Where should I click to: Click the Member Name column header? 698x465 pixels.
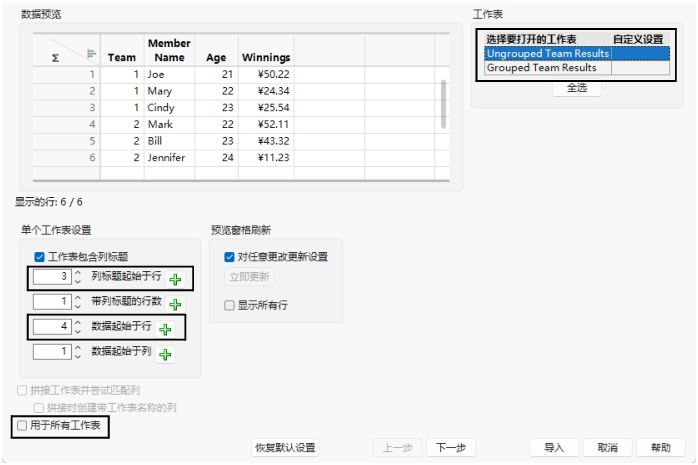coord(169,50)
